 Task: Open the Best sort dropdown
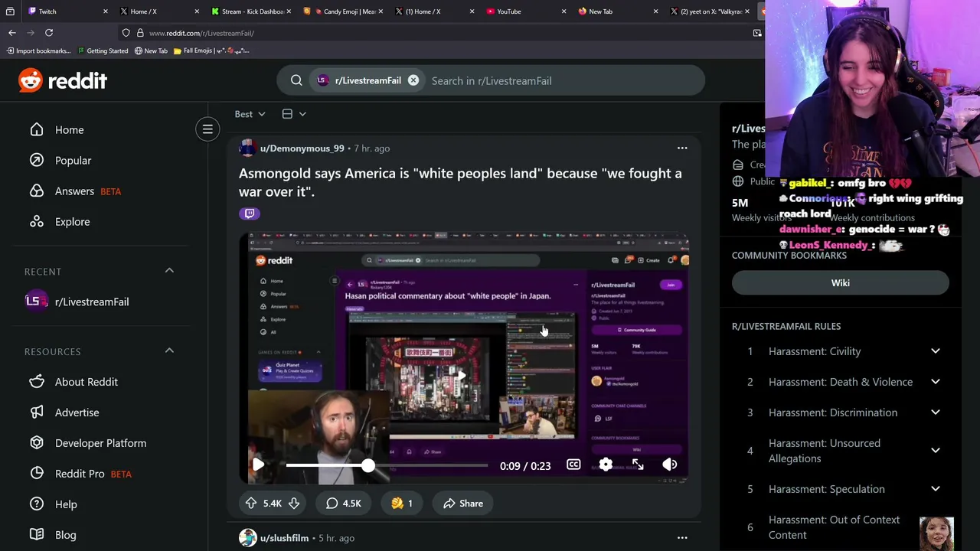tap(250, 114)
